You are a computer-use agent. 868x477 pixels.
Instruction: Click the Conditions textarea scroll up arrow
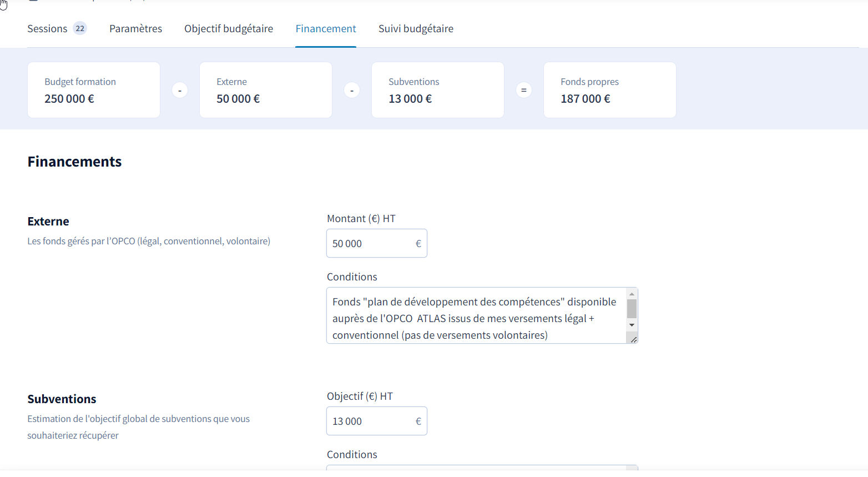[x=632, y=294]
